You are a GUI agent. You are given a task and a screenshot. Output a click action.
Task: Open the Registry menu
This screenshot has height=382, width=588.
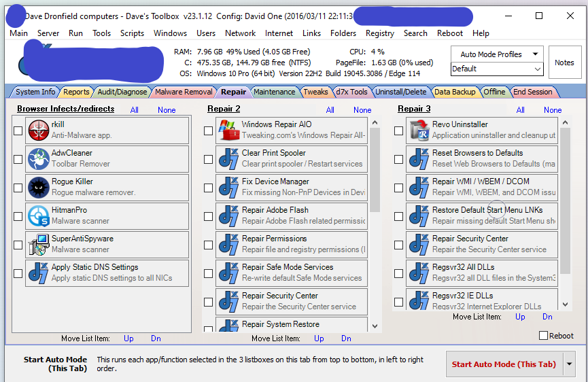click(x=380, y=33)
